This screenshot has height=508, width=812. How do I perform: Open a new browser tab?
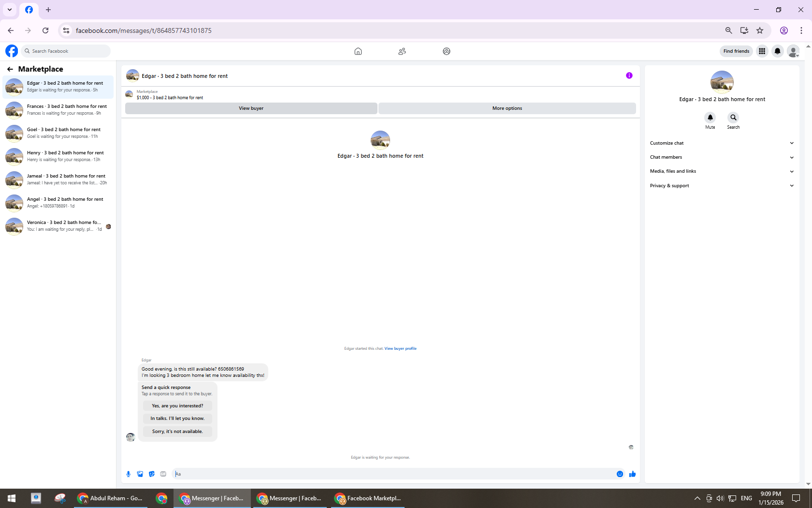pyautogui.click(x=48, y=10)
